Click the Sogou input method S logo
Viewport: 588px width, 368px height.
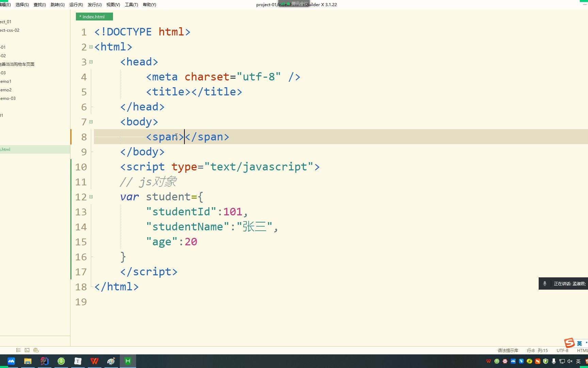pyautogui.click(x=569, y=343)
